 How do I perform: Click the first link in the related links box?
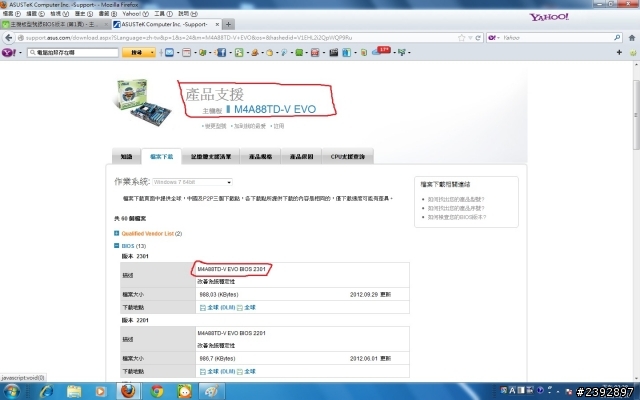[x=456, y=200]
